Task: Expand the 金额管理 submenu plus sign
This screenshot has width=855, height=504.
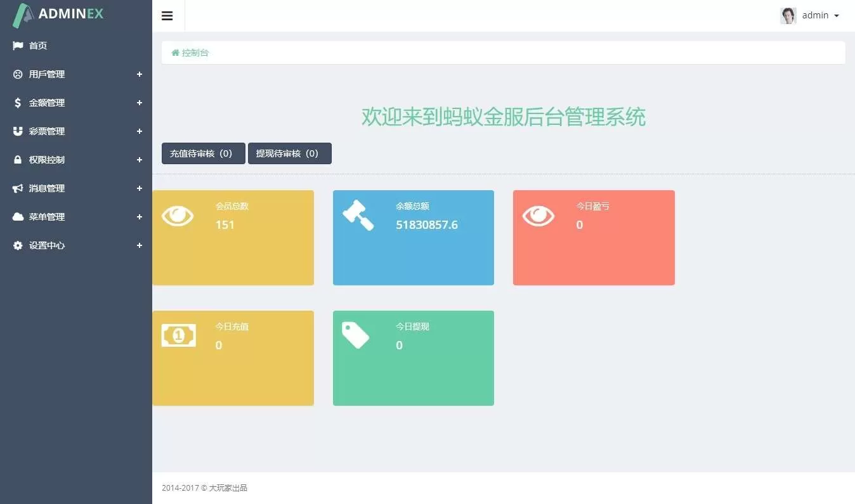Action: point(140,103)
